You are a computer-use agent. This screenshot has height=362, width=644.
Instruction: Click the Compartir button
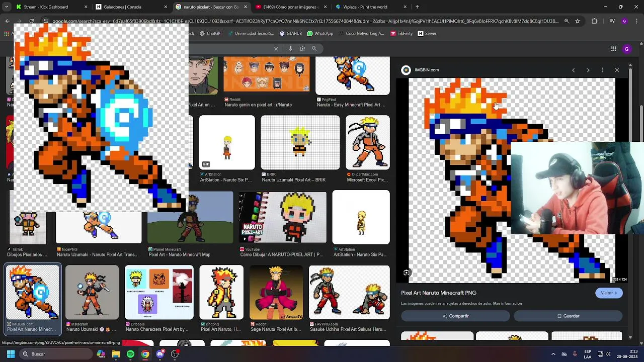(x=455, y=316)
